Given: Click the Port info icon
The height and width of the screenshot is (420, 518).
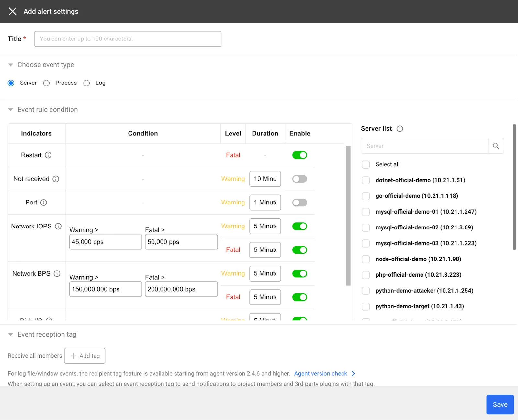Looking at the screenshot, I should coord(44,203).
